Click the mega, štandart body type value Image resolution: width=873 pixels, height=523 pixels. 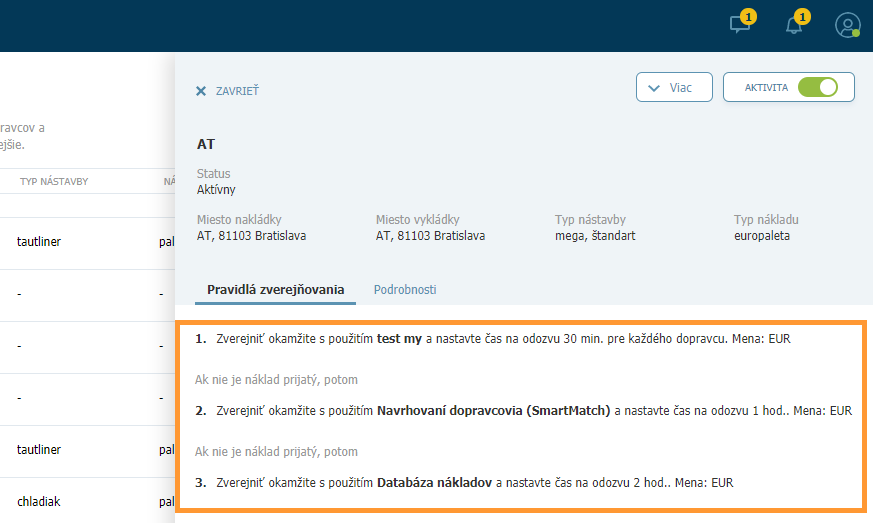coord(595,236)
